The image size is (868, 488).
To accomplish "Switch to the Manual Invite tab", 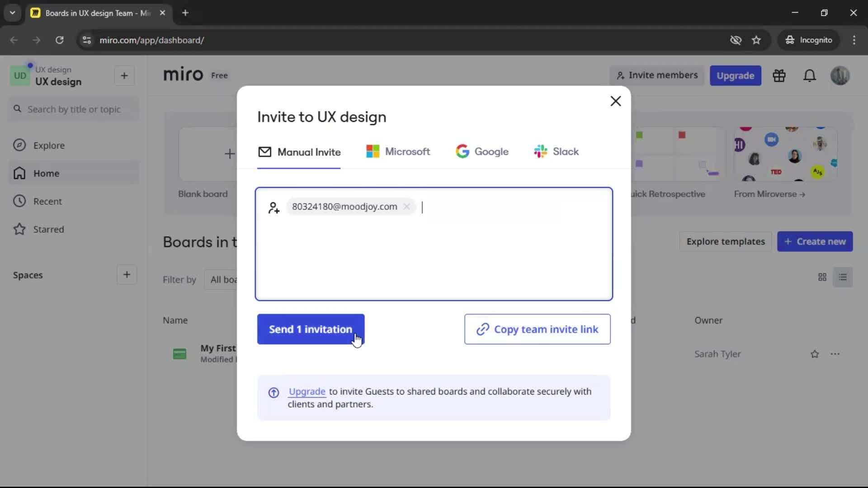I will (299, 152).
